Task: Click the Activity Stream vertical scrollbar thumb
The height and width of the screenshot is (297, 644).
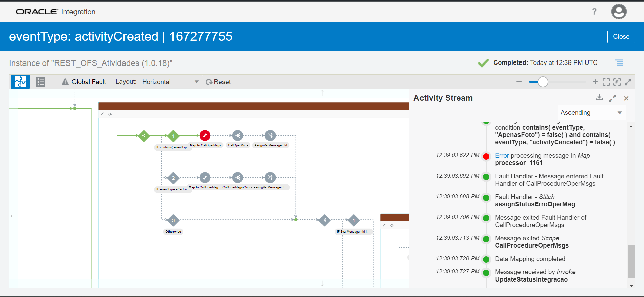Action: 631,261
